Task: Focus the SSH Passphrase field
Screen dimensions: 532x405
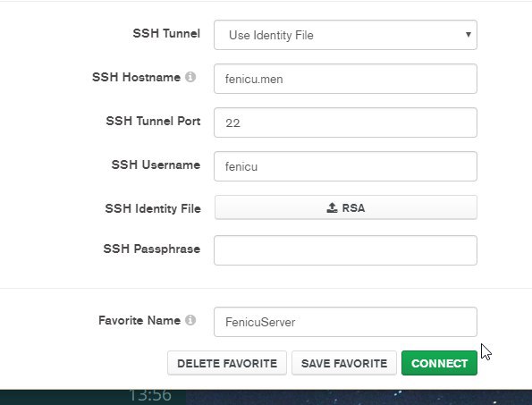Action: coord(345,250)
